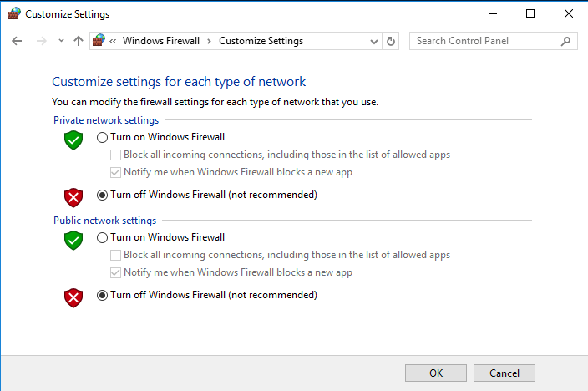This screenshot has width=588, height=391.
Task: Click the green shield icon in Private settings
Action: point(73,140)
